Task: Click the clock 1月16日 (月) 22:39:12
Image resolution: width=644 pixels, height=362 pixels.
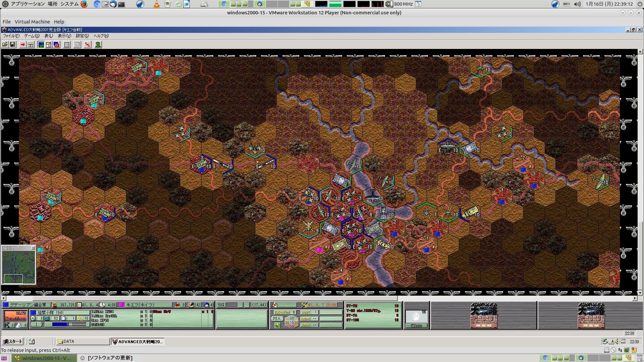Action: tap(609, 4)
